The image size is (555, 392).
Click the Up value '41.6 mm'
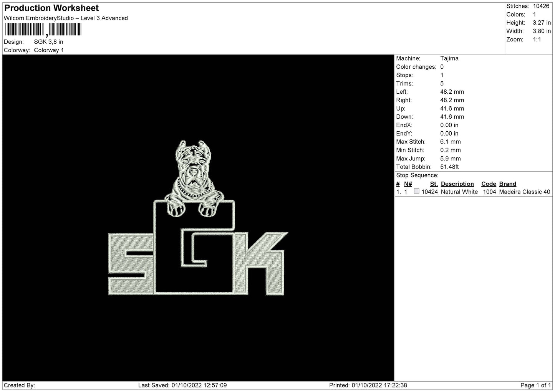452,108
